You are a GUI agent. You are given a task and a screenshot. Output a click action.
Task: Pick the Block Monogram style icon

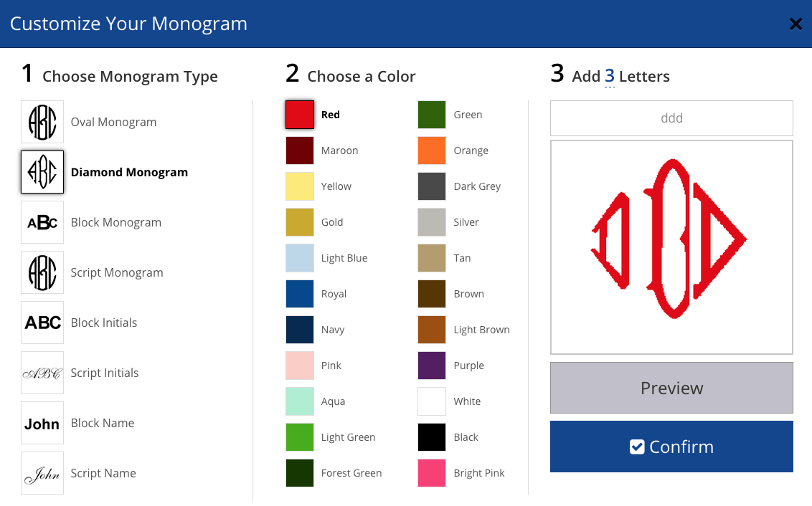point(42,222)
